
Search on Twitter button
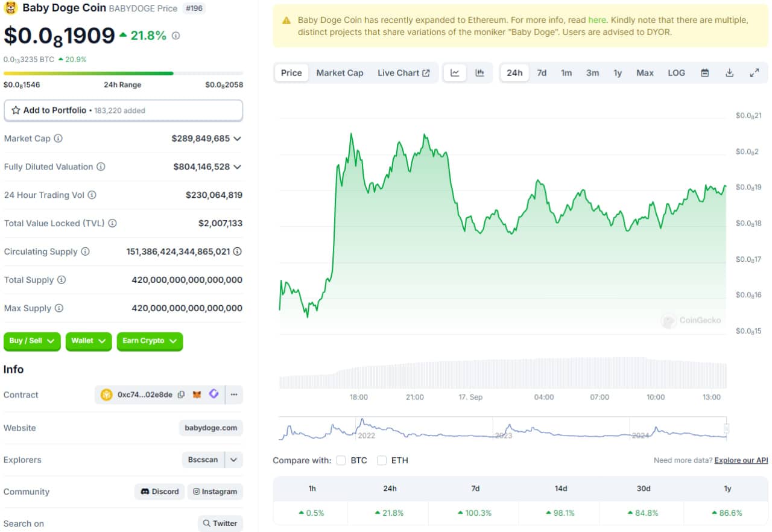(x=220, y=524)
